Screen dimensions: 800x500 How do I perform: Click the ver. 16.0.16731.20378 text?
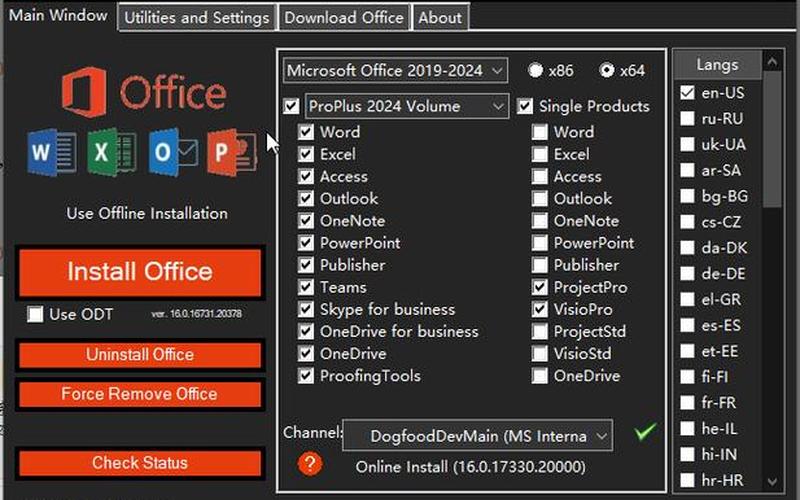tap(196, 314)
